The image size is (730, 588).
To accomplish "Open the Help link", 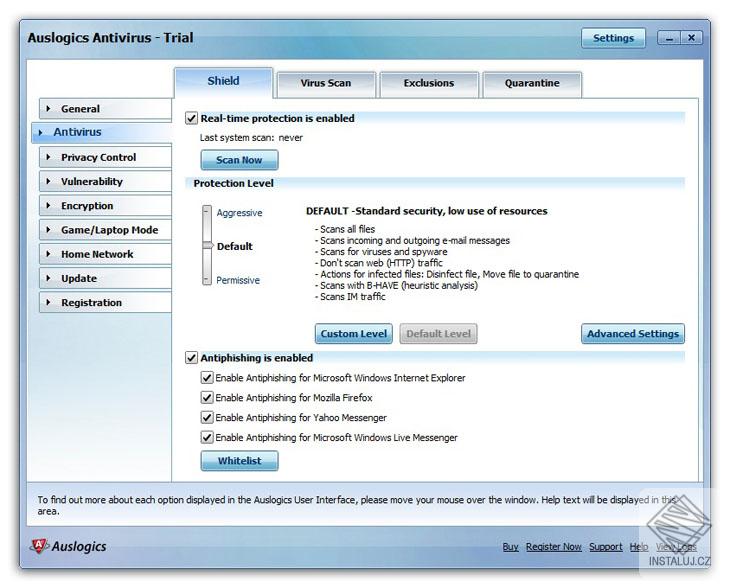I will pos(639,547).
